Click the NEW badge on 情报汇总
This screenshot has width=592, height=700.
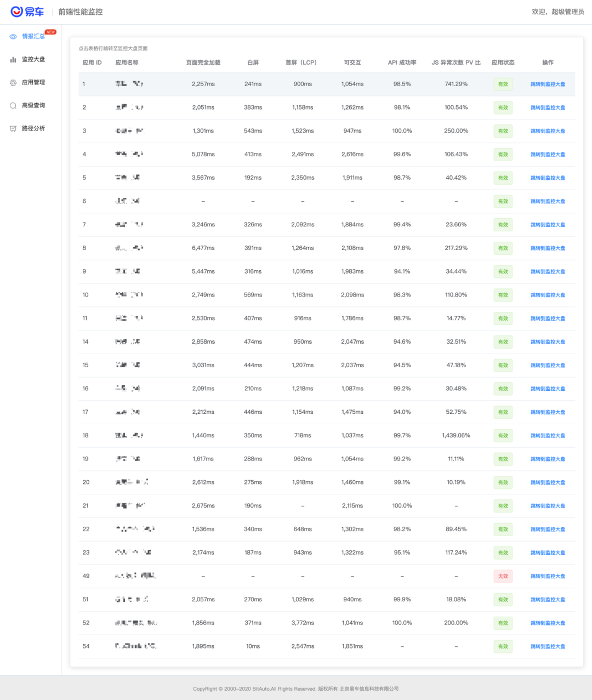[50, 32]
